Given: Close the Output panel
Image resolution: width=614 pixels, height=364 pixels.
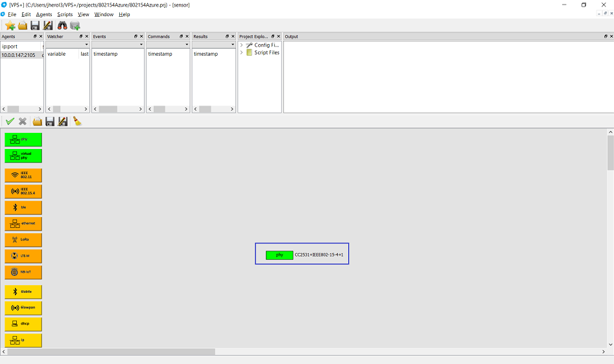Looking at the screenshot, I should click(610, 36).
